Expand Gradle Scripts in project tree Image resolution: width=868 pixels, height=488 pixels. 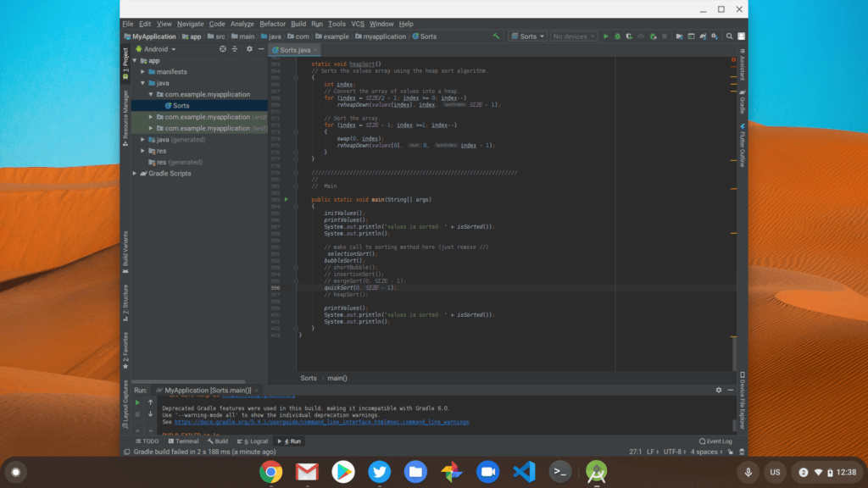coord(135,174)
